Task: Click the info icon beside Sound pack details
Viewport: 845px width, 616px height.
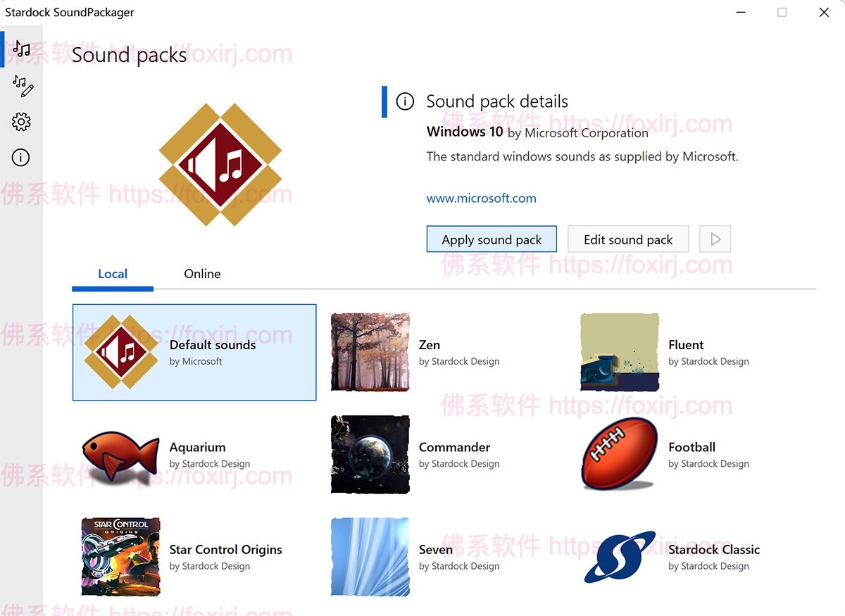Action: coord(405,101)
